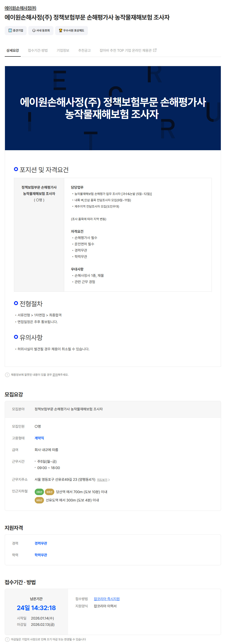Click the cube icon on 사내 동호회 tag
226x644 pixels.
click(x=34, y=31)
